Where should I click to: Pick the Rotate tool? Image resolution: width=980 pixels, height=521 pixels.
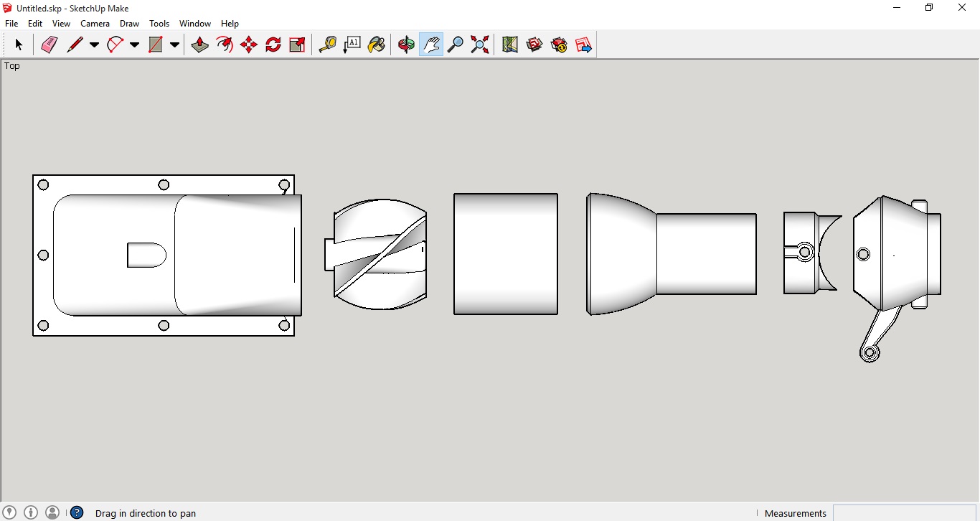pos(273,44)
